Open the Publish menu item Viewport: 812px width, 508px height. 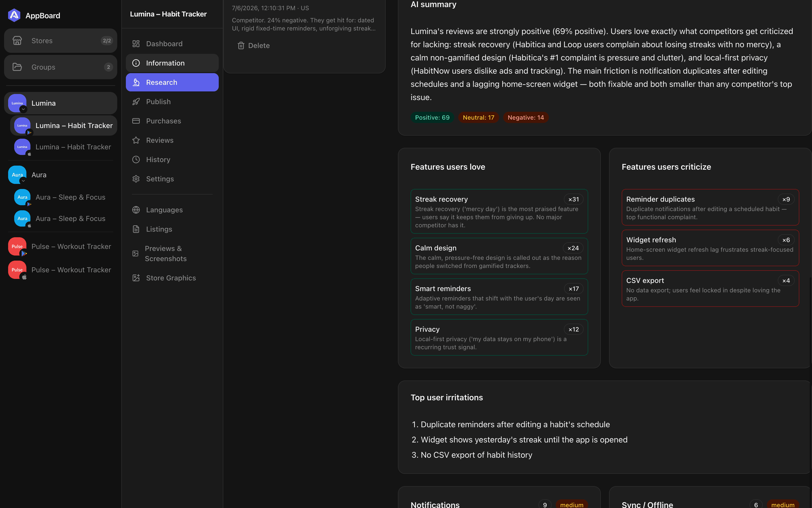(172, 102)
